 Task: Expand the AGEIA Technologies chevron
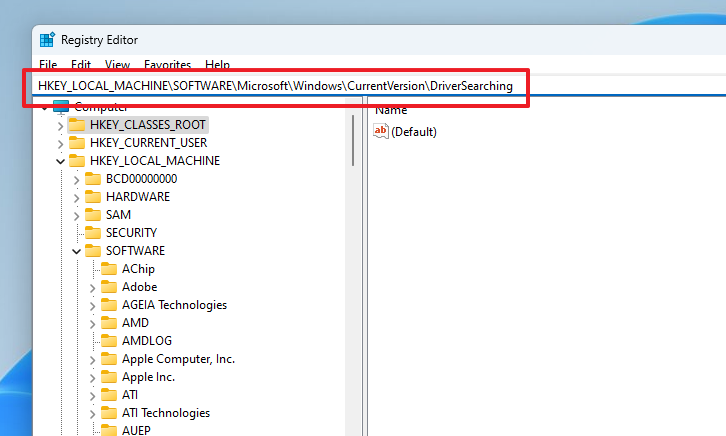(x=92, y=306)
